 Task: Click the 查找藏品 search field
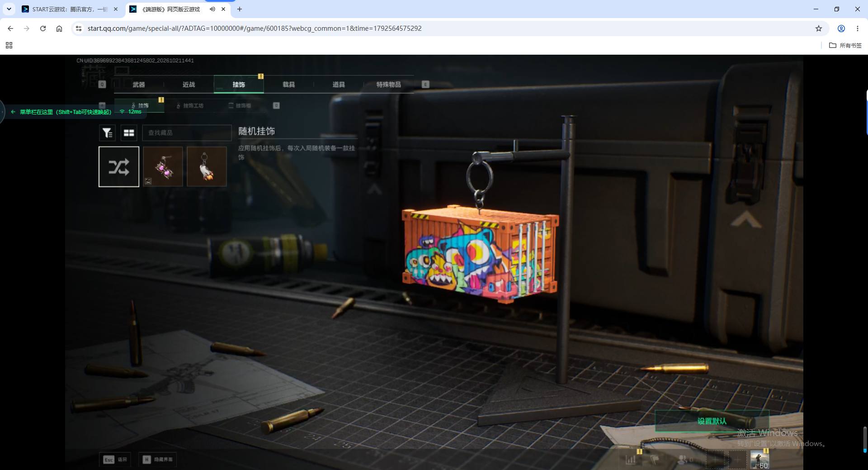tap(187, 133)
